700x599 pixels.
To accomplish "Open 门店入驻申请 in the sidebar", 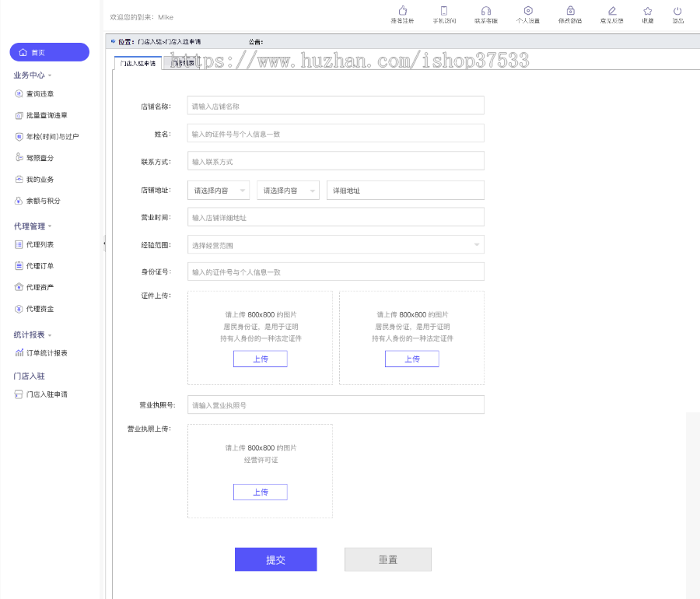I will 41,394.
